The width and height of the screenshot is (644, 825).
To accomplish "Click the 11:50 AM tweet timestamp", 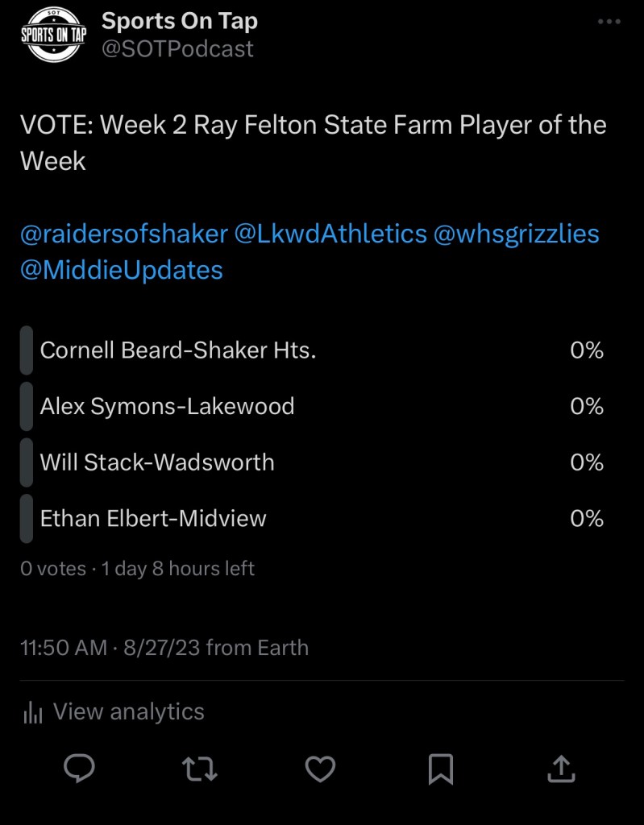I will 64,648.
